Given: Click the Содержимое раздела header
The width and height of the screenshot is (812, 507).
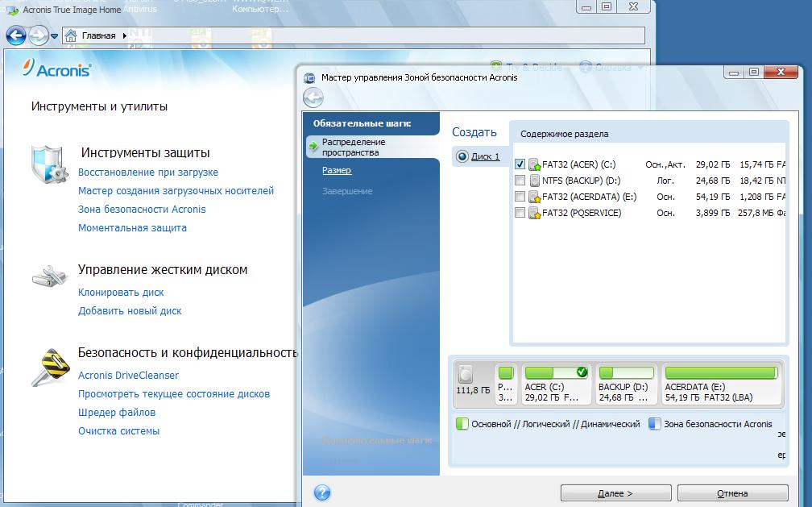Looking at the screenshot, I should [565, 134].
